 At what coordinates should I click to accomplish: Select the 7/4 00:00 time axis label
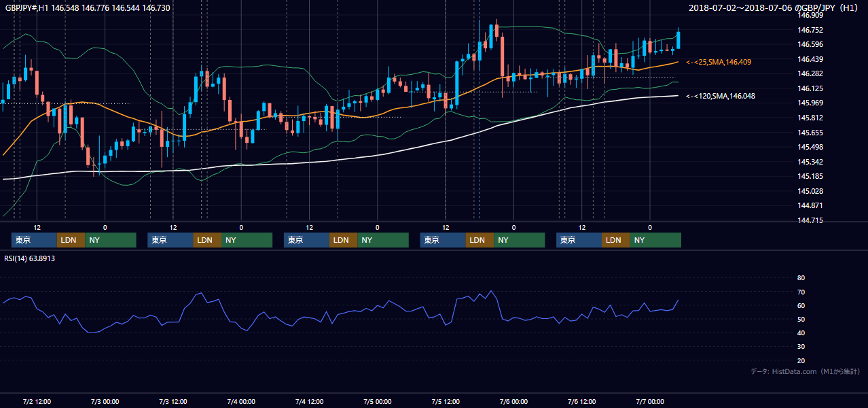pyautogui.click(x=241, y=401)
